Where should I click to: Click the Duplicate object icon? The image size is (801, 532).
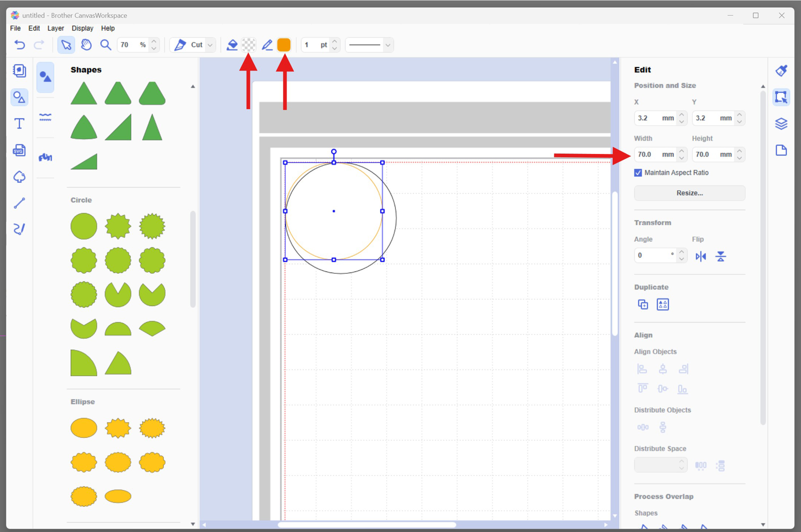pos(643,304)
